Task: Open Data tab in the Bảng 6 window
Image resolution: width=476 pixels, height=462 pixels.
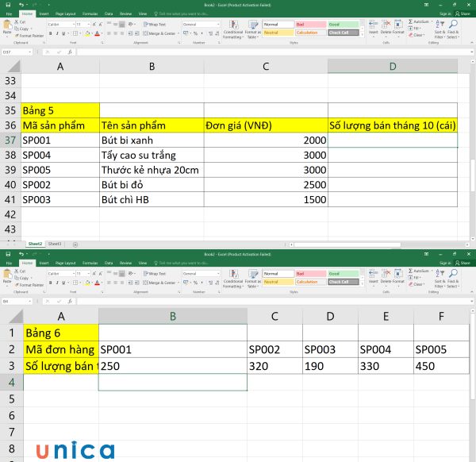Action: pyautogui.click(x=109, y=263)
